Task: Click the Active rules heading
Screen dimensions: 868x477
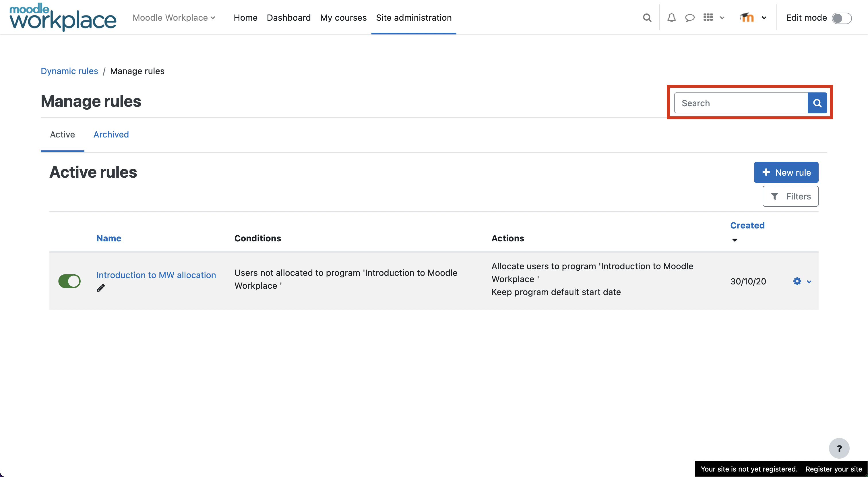Action: click(93, 172)
